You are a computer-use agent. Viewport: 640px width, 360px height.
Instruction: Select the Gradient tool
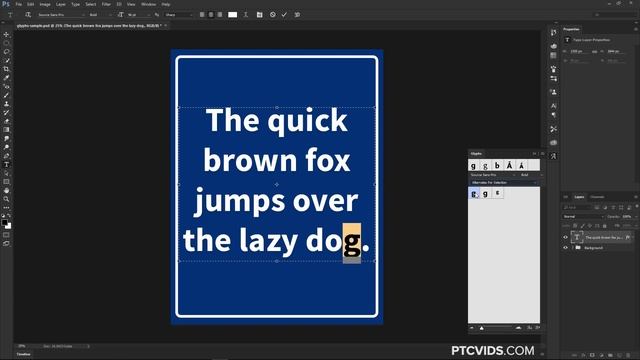(6, 130)
